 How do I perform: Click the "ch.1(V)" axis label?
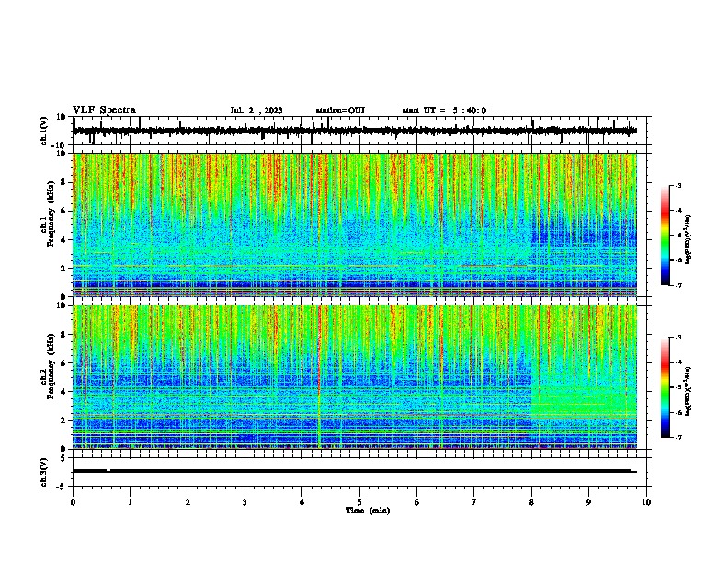click(44, 131)
